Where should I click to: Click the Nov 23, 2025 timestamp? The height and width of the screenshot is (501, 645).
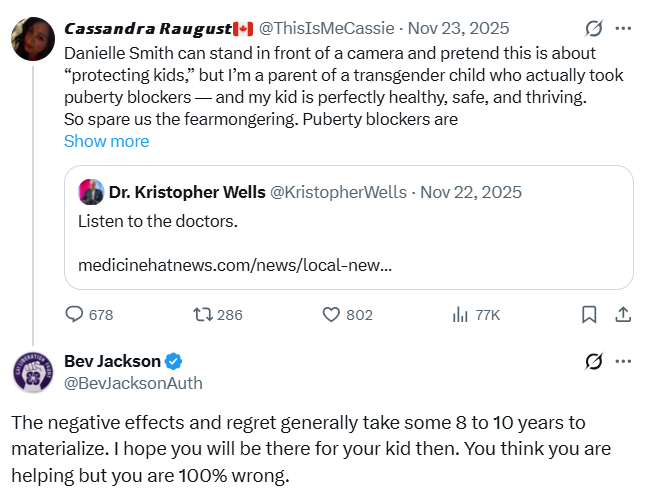(x=469, y=28)
